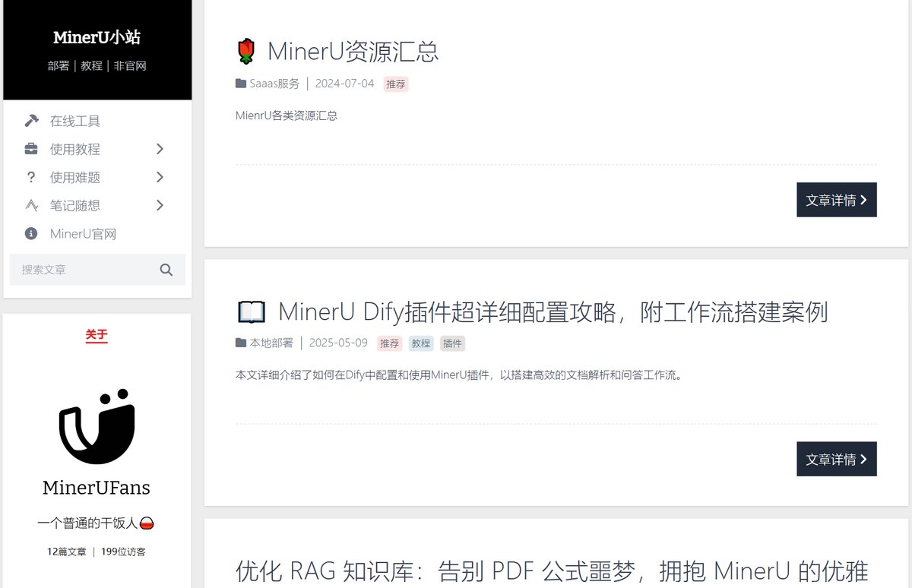Viewport: 912px width, 588px height.
Task: Click the date 2025-05-09
Action: coord(338,343)
